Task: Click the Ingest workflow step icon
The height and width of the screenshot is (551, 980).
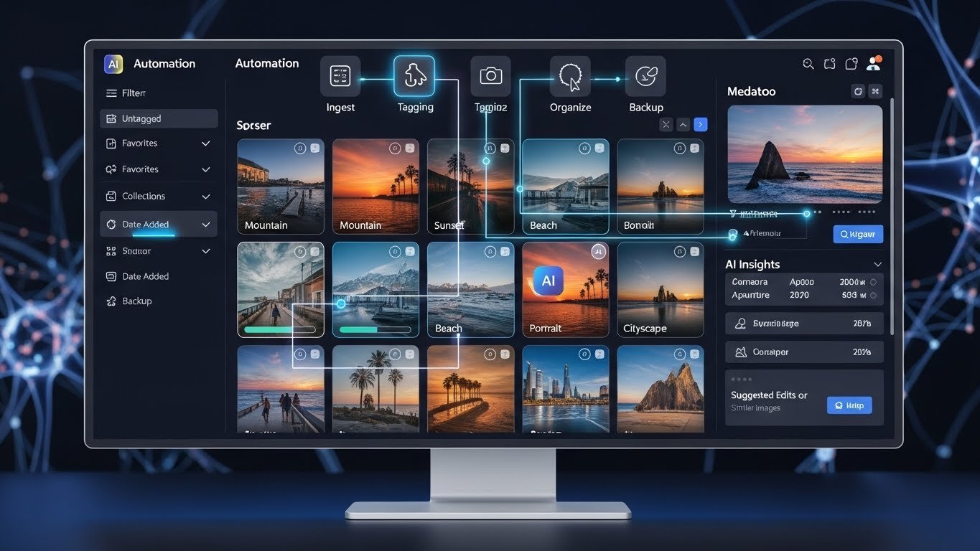Action: [x=340, y=76]
